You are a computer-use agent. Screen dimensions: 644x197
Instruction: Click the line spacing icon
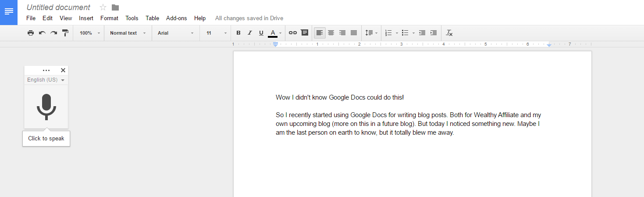pos(369,33)
